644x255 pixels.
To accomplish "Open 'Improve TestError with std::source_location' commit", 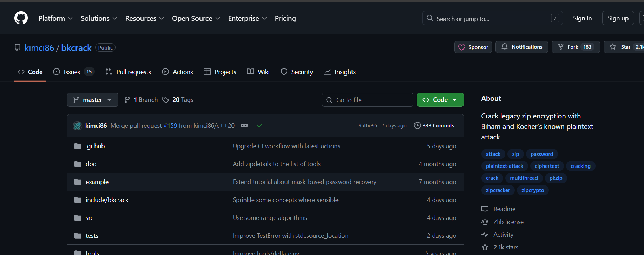I will pos(291,236).
